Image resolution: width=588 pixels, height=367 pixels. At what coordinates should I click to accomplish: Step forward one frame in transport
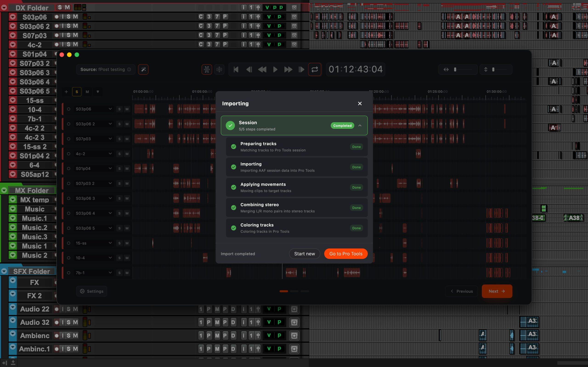tap(301, 69)
